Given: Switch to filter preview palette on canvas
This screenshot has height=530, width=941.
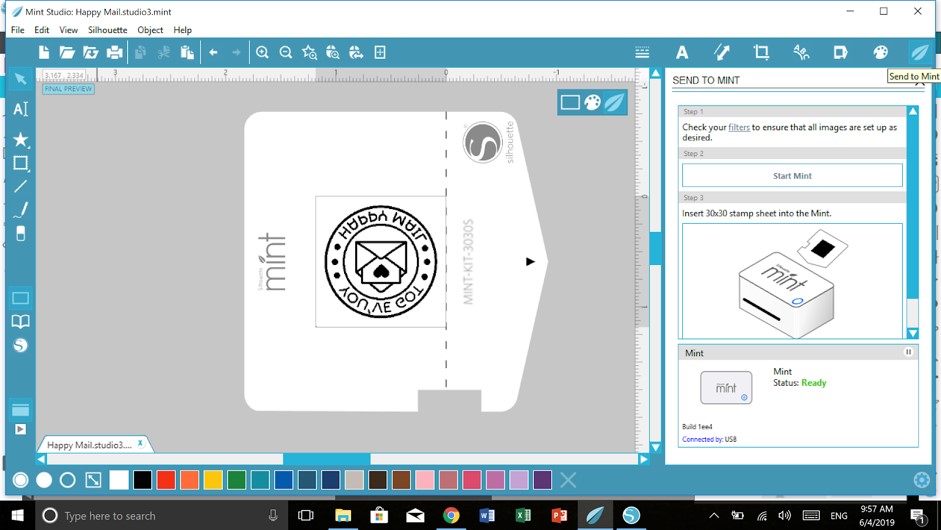Looking at the screenshot, I should [x=592, y=103].
